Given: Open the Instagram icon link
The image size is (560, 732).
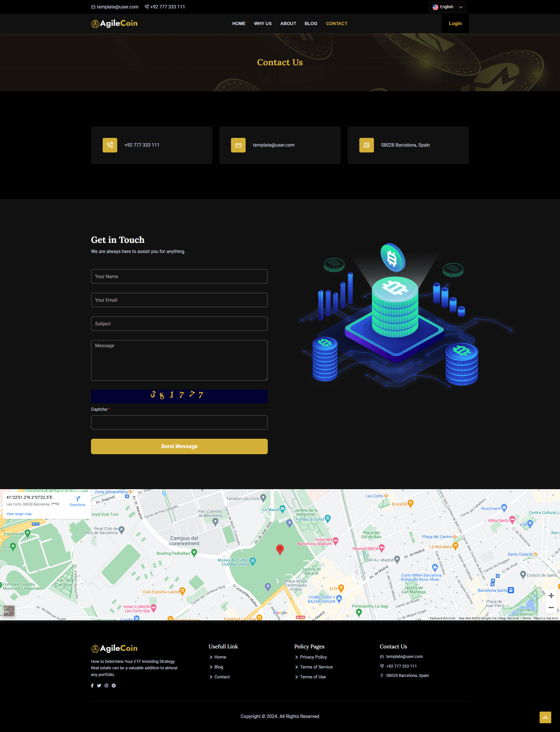Looking at the screenshot, I should [106, 686].
